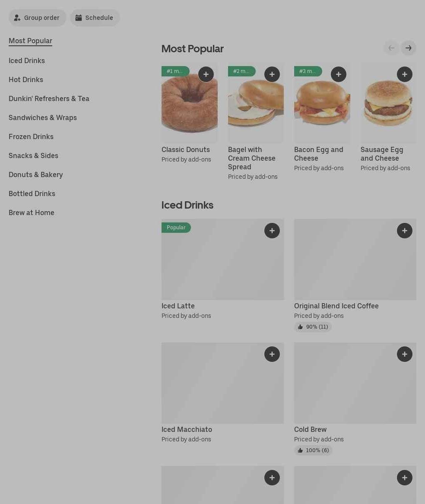425x504 pixels.
Task: Add Classic Donuts using its plus icon
Action: [206, 74]
